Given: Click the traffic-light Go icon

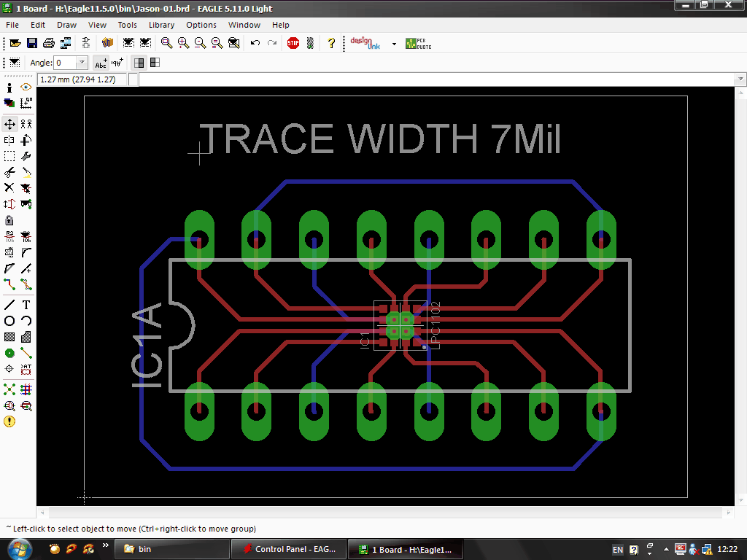Looking at the screenshot, I should point(310,43).
